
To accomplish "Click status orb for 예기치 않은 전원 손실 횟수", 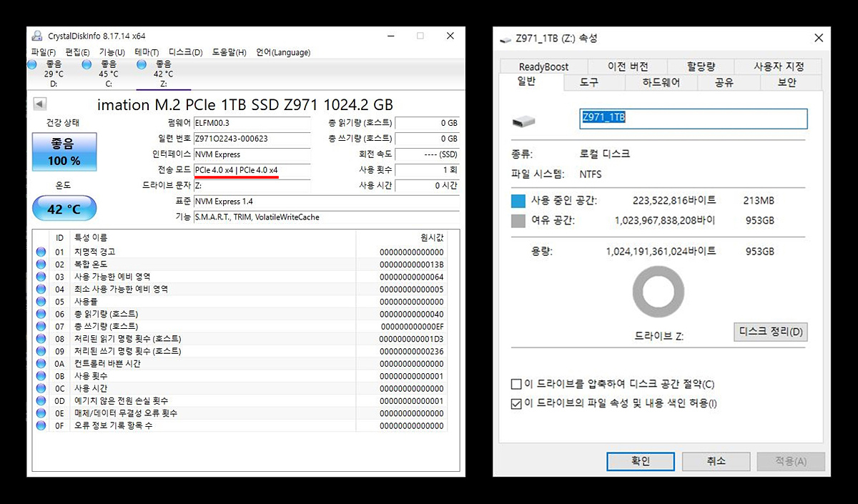I will point(41,401).
